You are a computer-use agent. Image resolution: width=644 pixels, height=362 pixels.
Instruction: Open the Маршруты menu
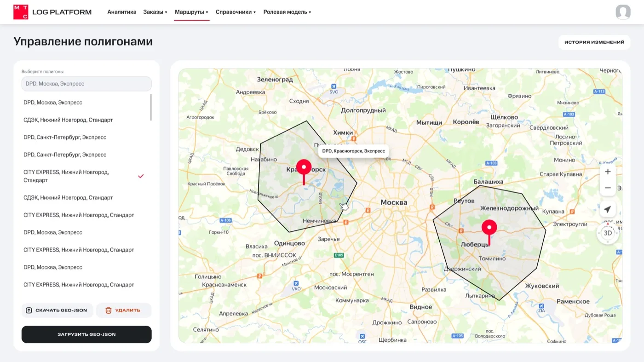click(x=191, y=12)
